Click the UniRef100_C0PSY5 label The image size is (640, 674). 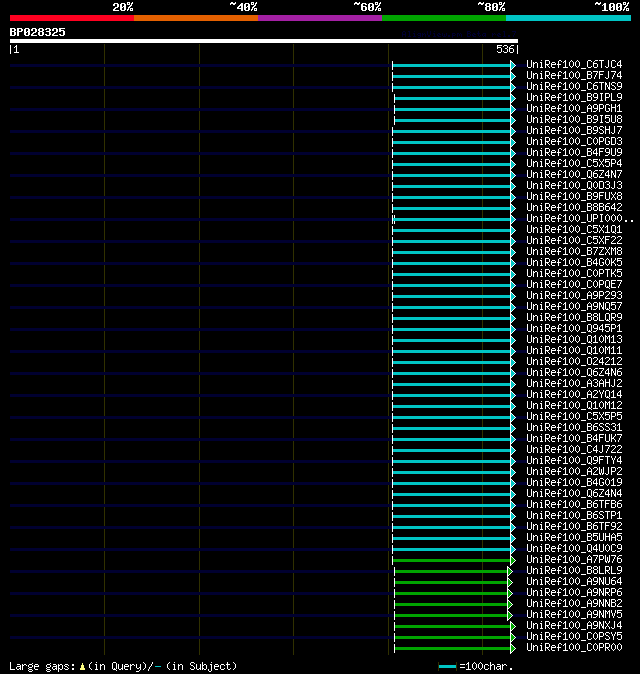pyautogui.click(x=574, y=637)
